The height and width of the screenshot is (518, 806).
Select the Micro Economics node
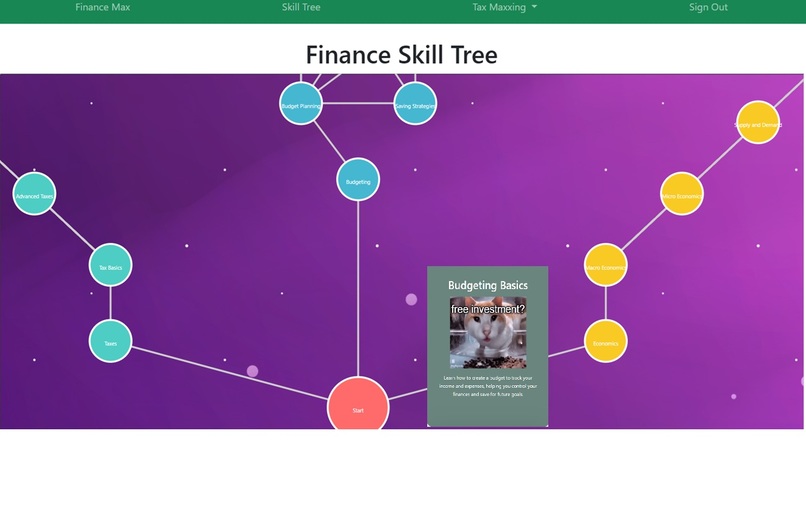point(682,194)
